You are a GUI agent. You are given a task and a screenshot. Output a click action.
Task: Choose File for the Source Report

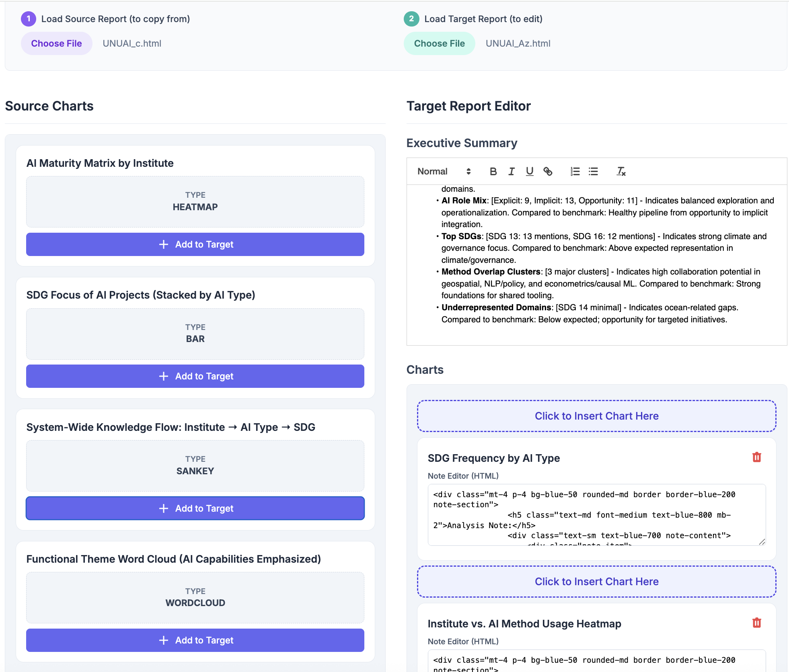[56, 43]
